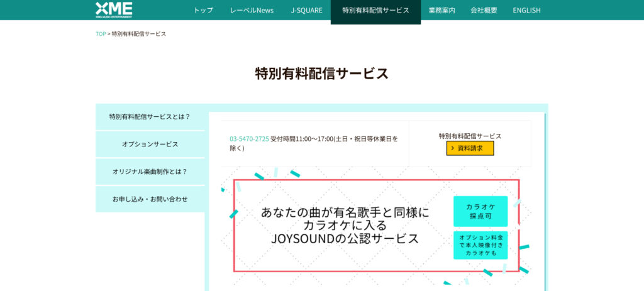This screenshot has width=644, height=291.
Task: Click the 特別有料配信サービス label above 資料請求
Action: (x=470, y=136)
